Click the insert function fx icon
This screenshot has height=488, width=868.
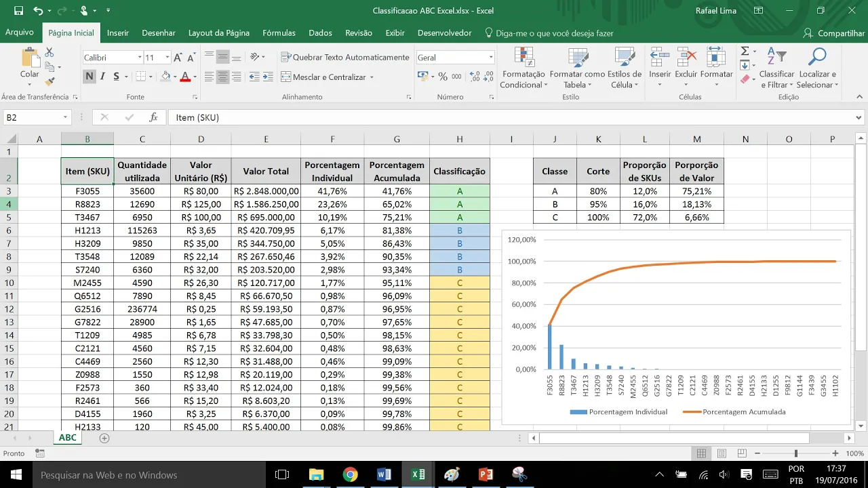pos(153,117)
